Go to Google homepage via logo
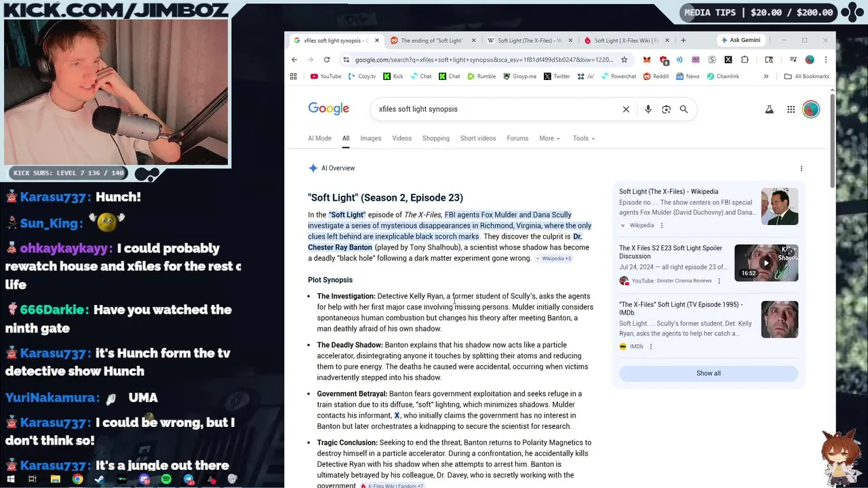 click(328, 108)
